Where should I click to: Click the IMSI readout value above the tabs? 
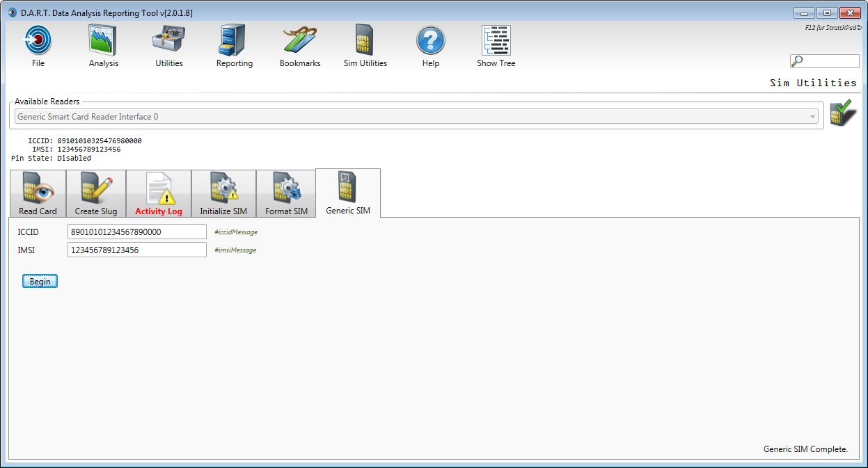[89, 150]
